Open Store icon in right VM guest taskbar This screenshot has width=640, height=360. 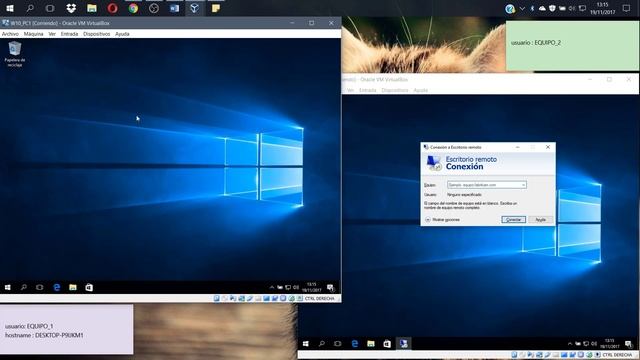coord(387,344)
